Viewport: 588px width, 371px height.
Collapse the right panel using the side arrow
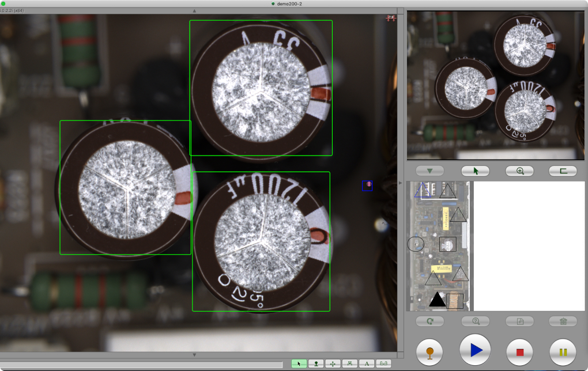click(400, 183)
